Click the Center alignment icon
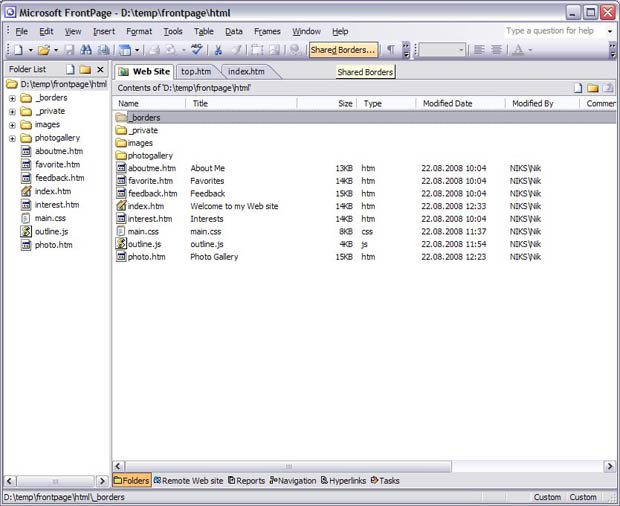This screenshot has height=506, width=620. point(496,50)
